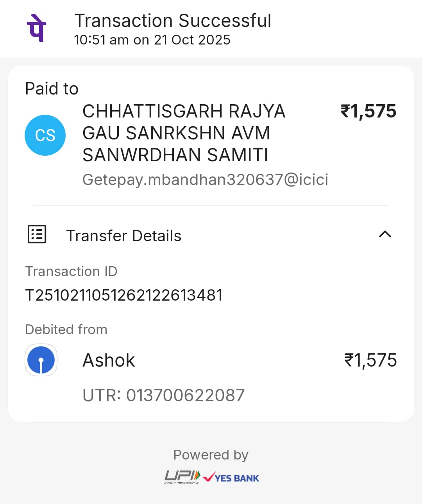Click the Yes Bank logo

[x=231, y=477]
